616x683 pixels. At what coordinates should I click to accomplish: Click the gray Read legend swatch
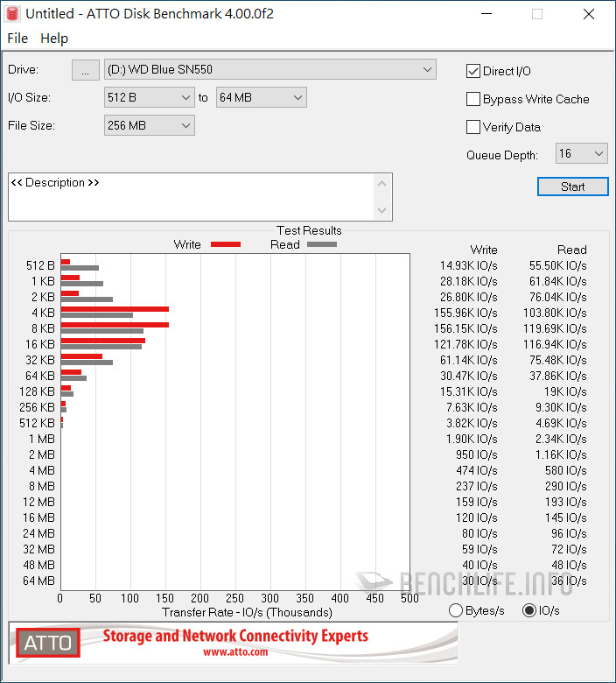tap(322, 244)
